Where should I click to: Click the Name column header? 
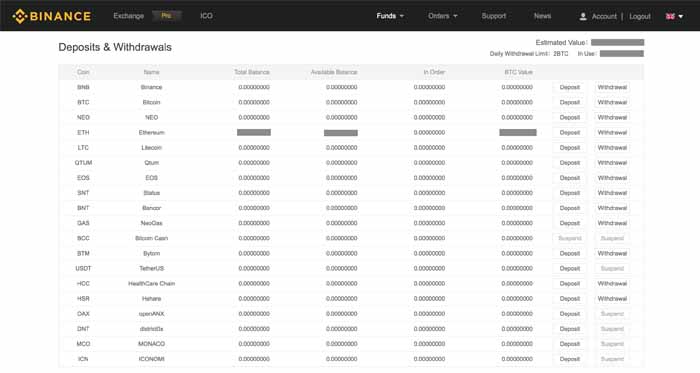[x=151, y=72]
